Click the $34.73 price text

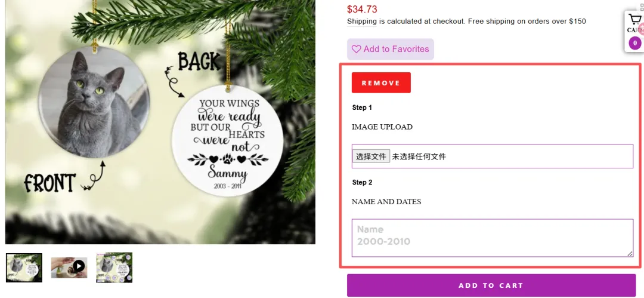[362, 9]
